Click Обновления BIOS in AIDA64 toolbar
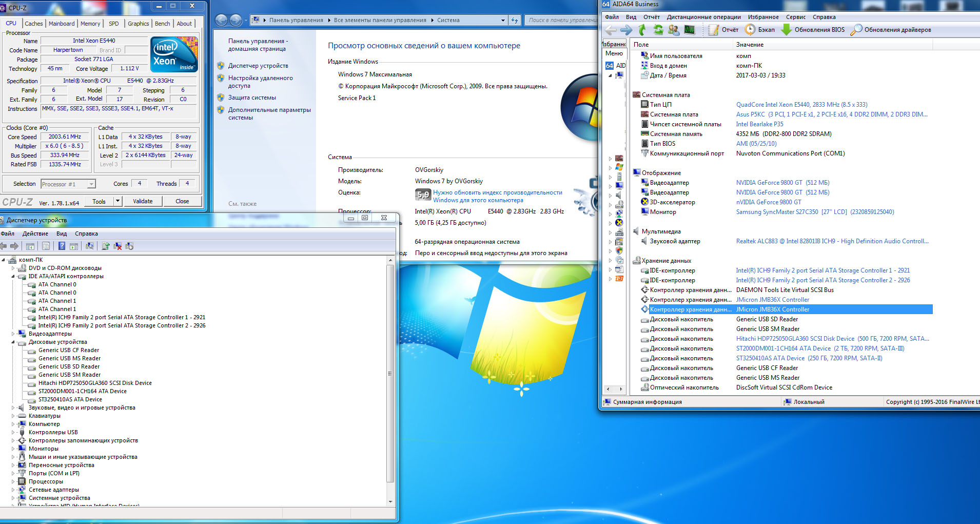This screenshot has height=524, width=980. tap(813, 30)
